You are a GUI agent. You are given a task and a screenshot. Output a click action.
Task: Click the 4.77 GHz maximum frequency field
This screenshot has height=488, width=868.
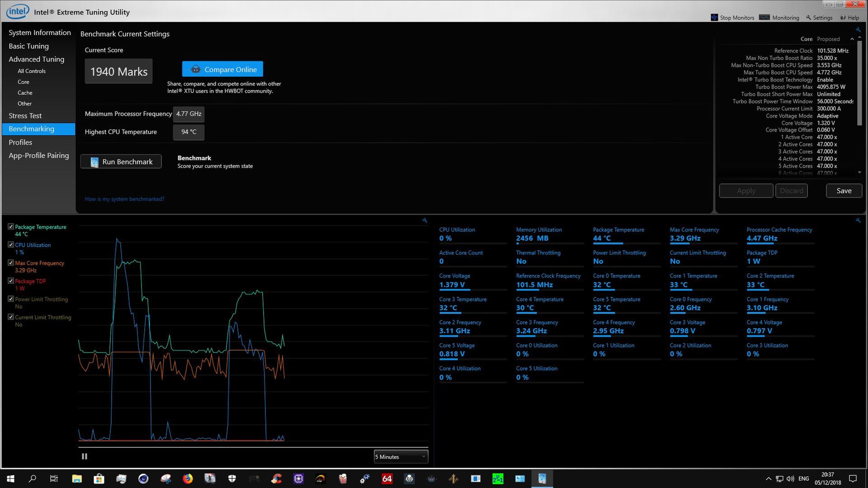(x=189, y=114)
